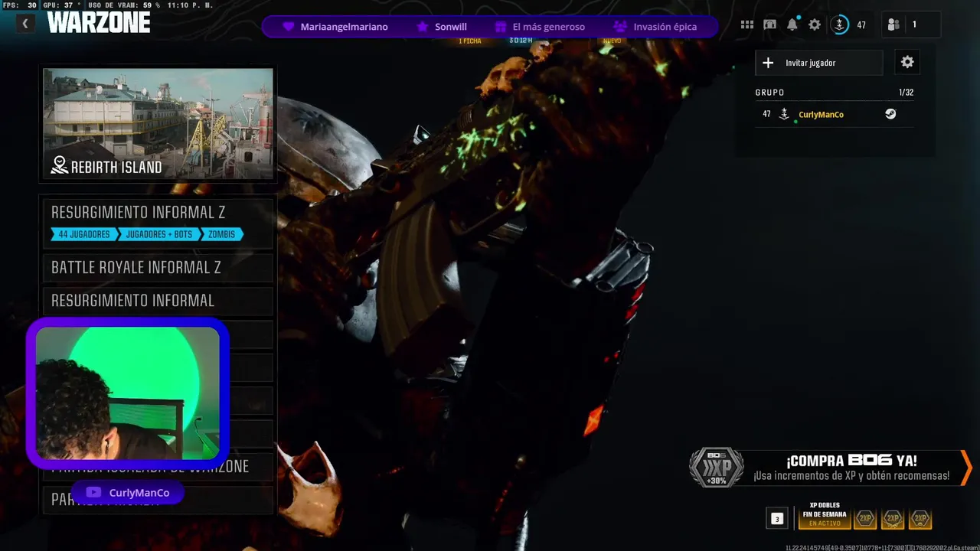Open the party count box showing 1

coord(911,24)
